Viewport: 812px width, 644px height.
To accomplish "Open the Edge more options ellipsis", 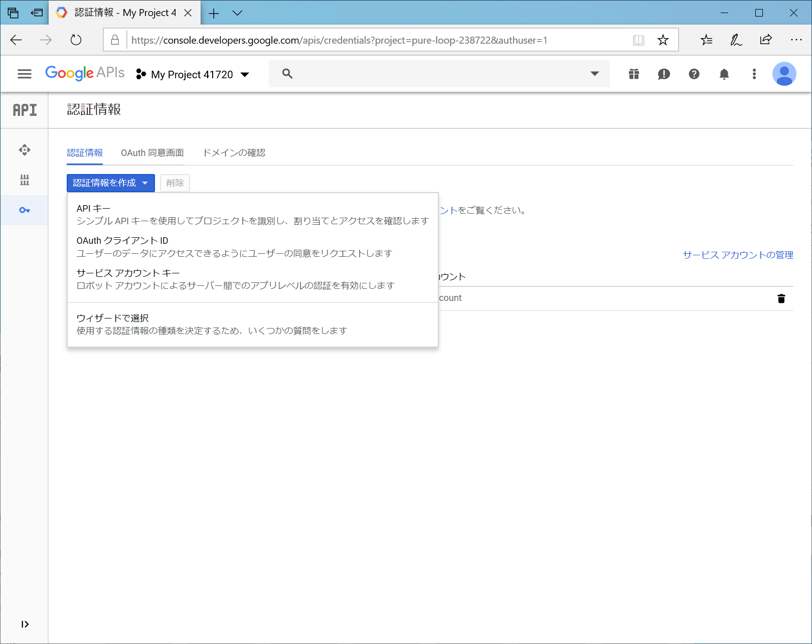I will [796, 40].
